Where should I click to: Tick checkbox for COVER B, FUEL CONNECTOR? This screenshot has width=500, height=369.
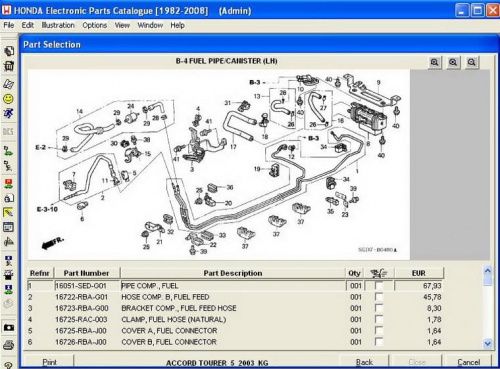pyautogui.click(x=379, y=342)
